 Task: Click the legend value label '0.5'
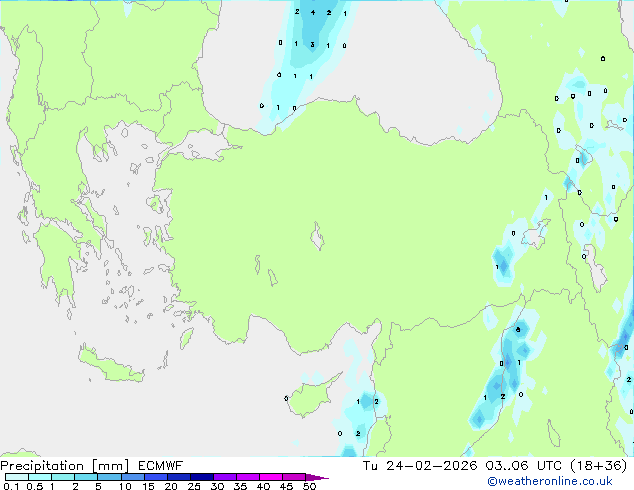pos(35,486)
